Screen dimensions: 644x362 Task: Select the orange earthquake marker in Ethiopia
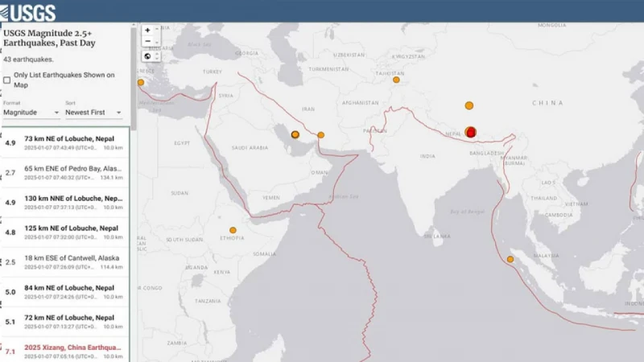233,229
